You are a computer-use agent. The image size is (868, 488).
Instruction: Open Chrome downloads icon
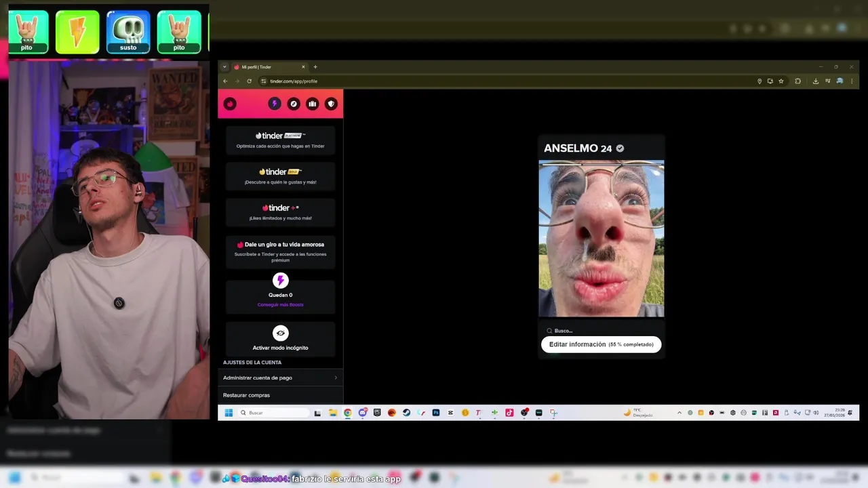816,81
